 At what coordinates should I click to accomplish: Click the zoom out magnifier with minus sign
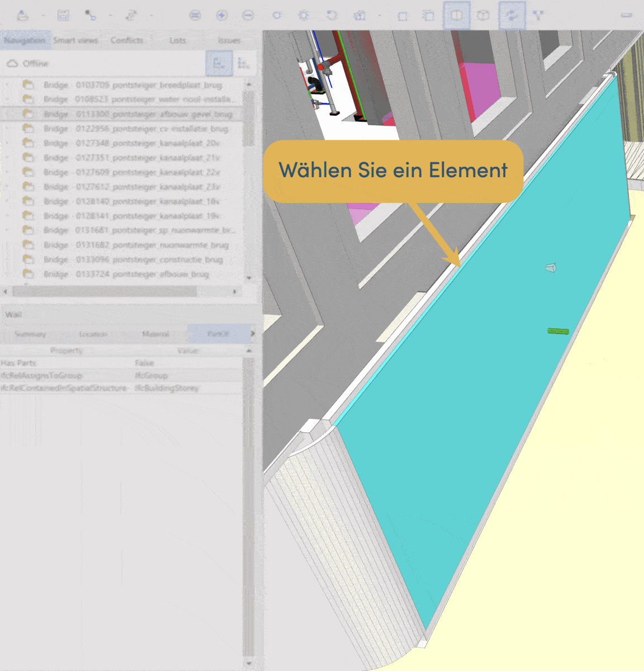pos(248,16)
